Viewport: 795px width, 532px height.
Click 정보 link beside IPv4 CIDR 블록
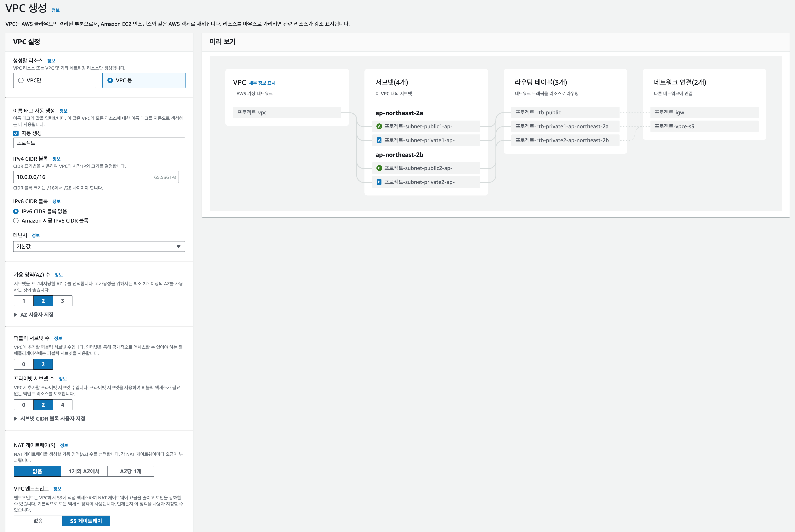(56, 159)
